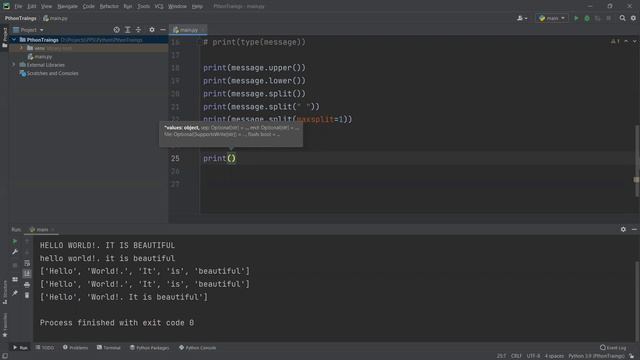This screenshot has height=360, width=640.
Task: Toggle the vertical Project tool window button
Action: pyautogui.click(x=4, y=38)
